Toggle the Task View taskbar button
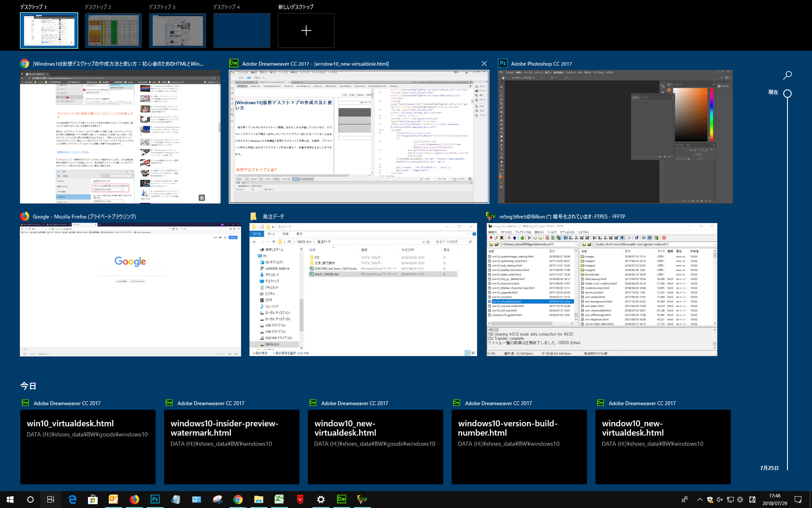Image resolution: width=812 pixels, height=508 pixels. click(51, 500)
